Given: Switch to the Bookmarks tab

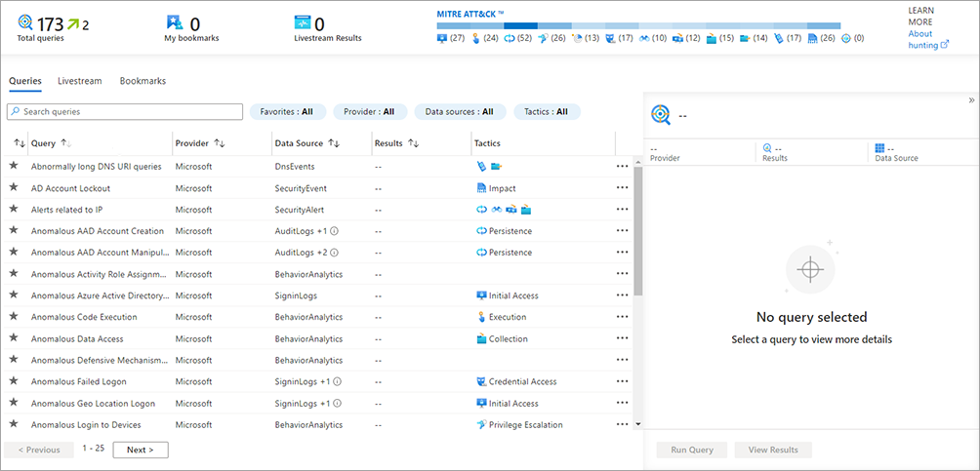Looking at the screenshot, I should [x=143, y=81].
